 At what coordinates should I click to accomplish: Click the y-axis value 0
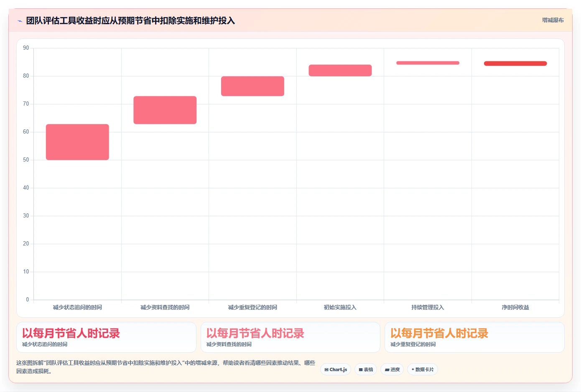[28, 300]
